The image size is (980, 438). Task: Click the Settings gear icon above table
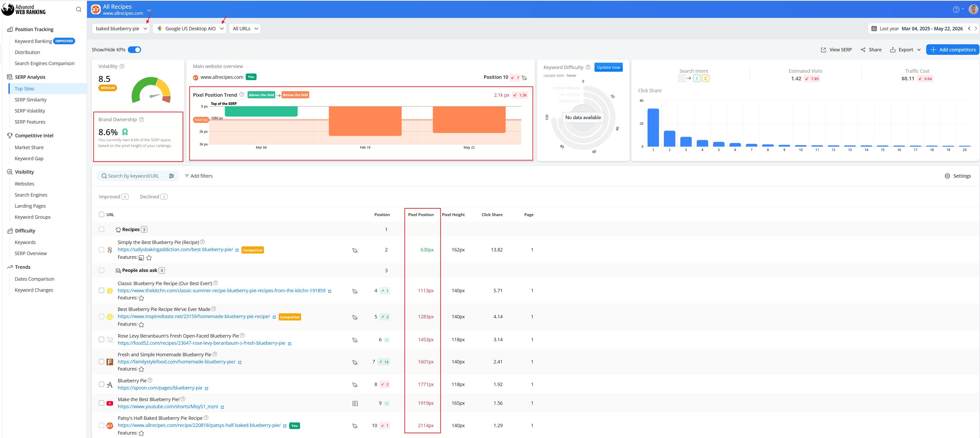pos(947,176)
